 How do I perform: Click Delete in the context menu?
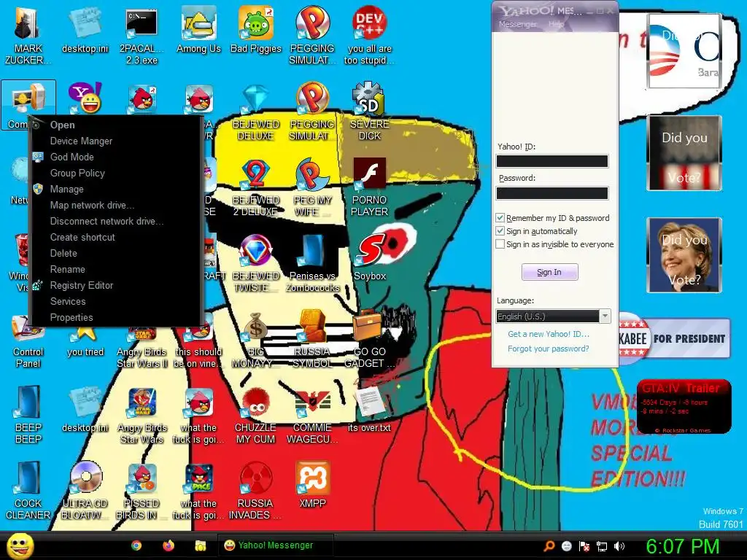(x=115, y=253)
